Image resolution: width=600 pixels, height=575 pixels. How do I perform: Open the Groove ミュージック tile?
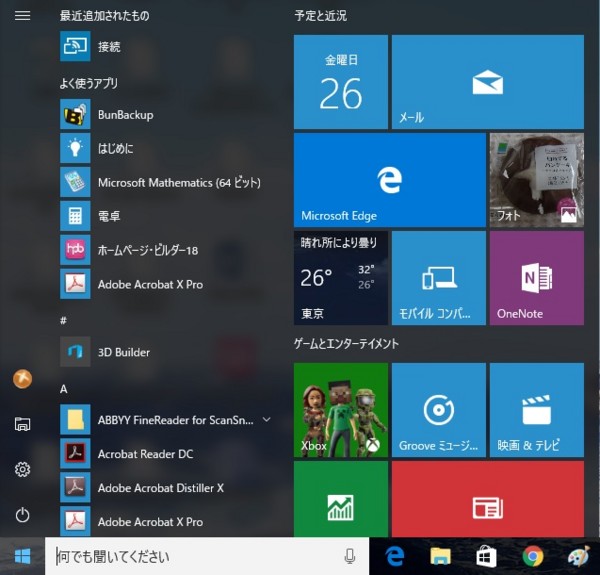coord(439,410)
